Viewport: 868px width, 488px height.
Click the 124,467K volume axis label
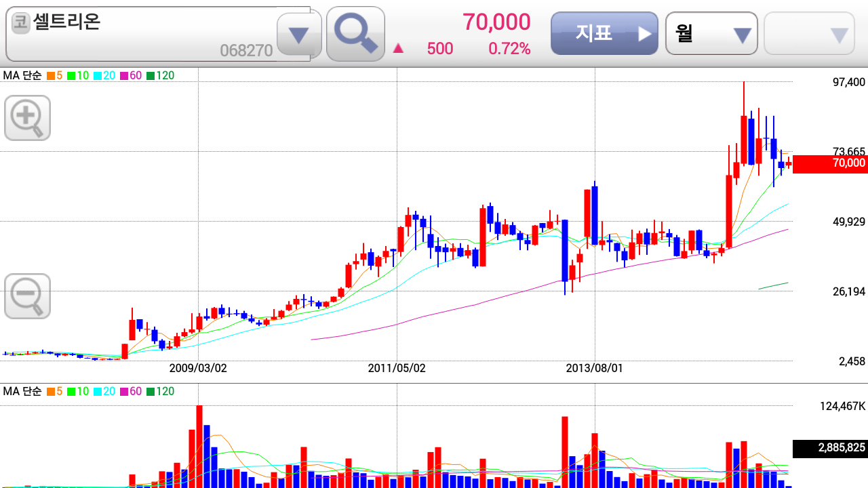pos(843,407)
